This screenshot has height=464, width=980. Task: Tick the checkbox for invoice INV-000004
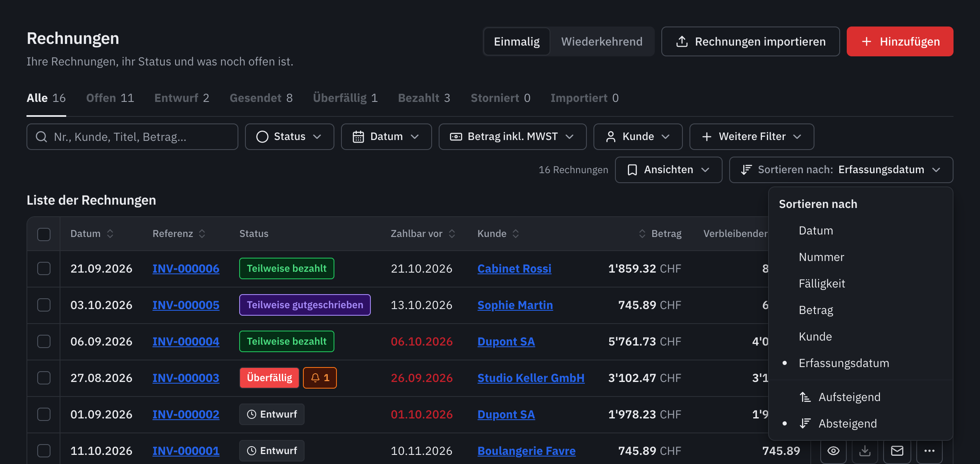tap(44, 341)
